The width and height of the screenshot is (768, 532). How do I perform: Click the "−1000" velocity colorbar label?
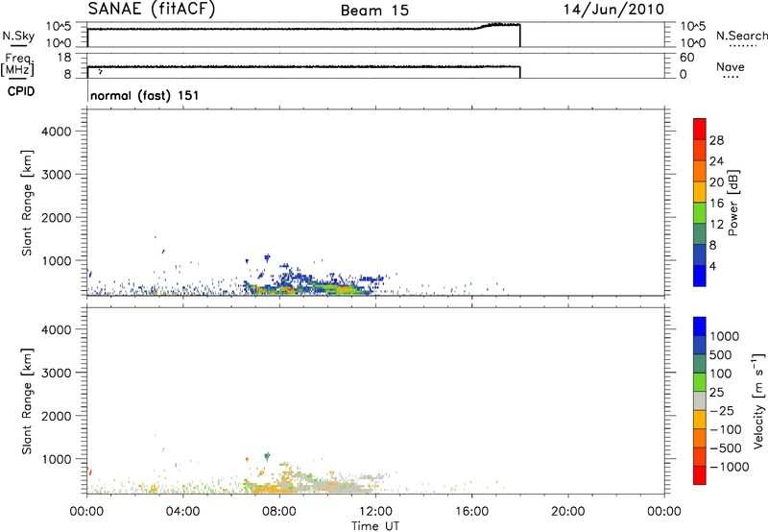729,467
